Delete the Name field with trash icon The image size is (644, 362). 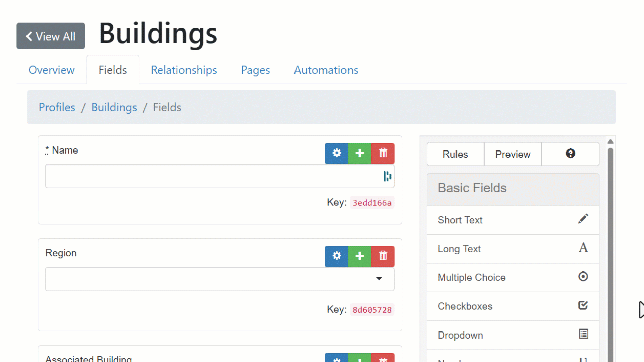click(x=383, y=154)
